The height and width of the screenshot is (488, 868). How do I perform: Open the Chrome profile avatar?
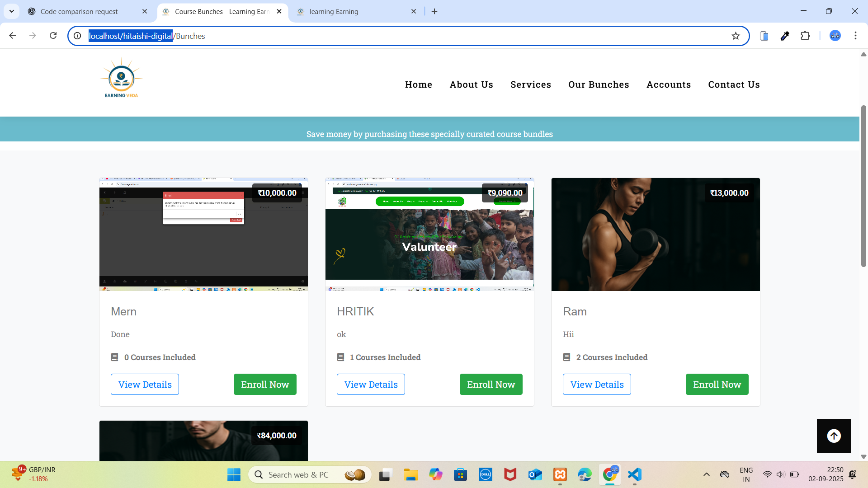pos(835,36)
